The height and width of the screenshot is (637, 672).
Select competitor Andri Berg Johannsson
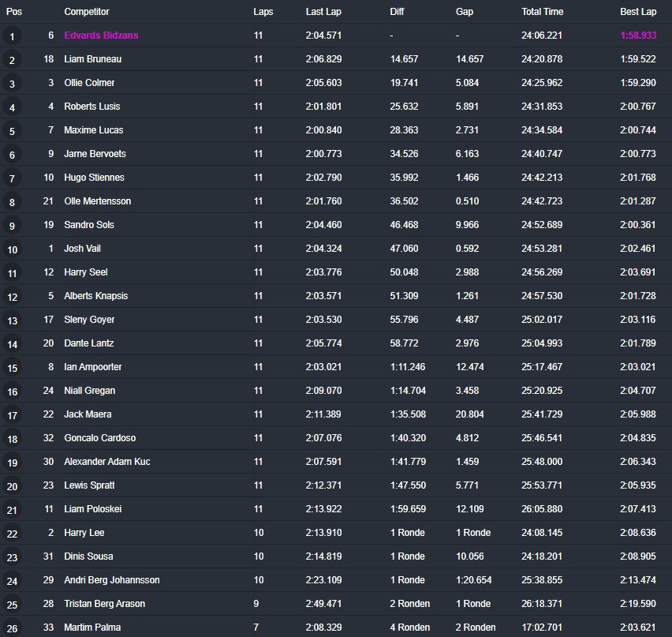pos(112,580)
